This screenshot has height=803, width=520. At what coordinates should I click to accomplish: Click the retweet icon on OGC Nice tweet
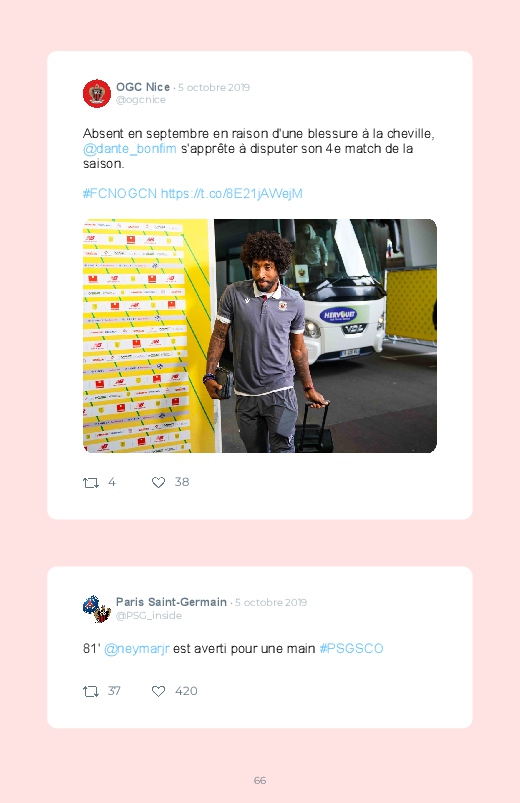tap(91, 482)
